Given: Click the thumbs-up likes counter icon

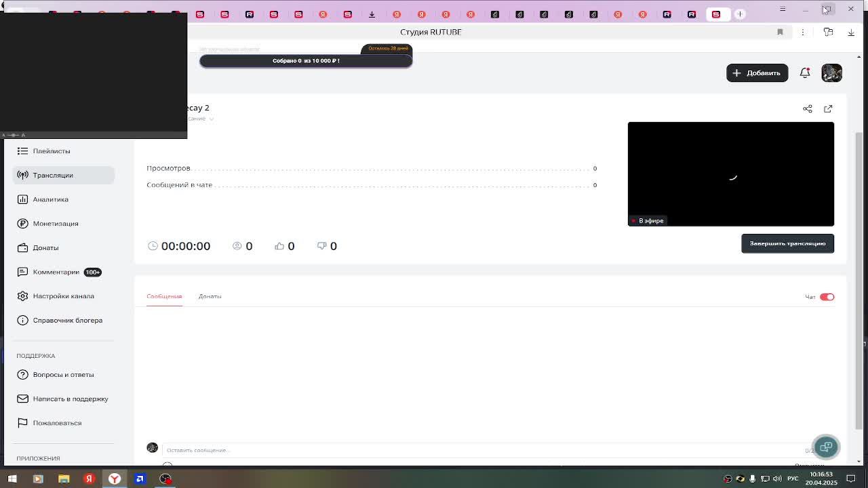Looking at the screenshot, I should pyautogui.click(x=279, y=246).
